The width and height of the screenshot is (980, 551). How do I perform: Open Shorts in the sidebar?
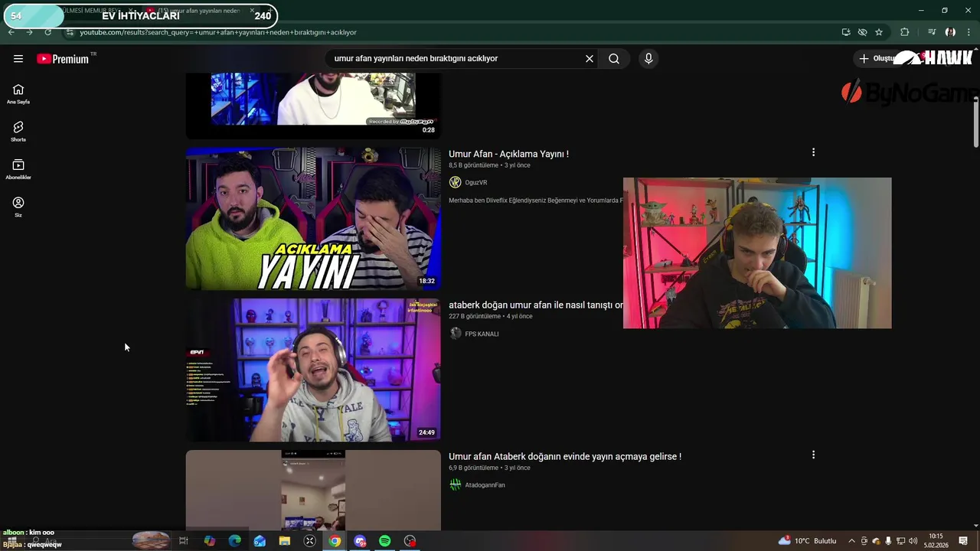tap(18, 132)
